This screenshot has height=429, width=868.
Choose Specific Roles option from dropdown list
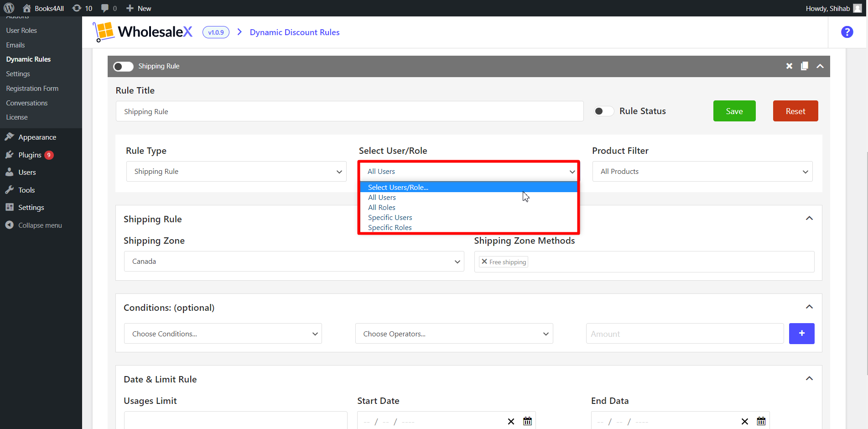click(x=469, y=227)
